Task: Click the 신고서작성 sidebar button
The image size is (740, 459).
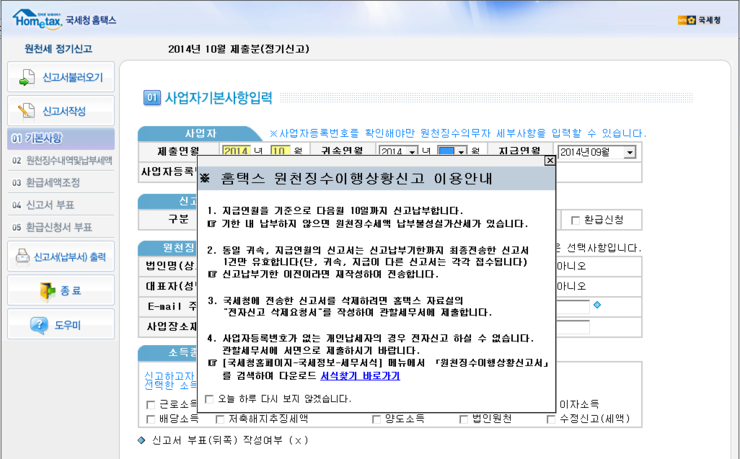Action: pyautogui.click(x=60, y=110)
